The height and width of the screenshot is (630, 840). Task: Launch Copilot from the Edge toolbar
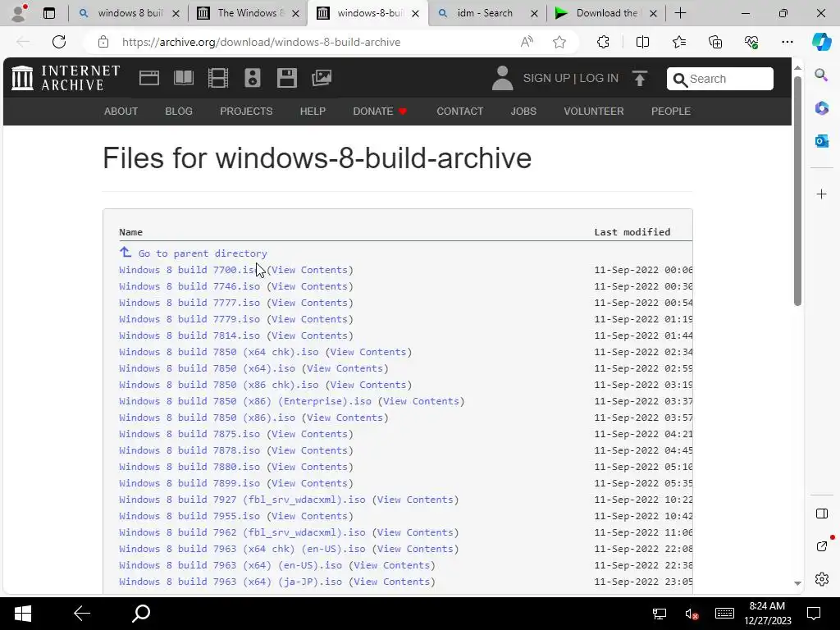pos(821,42)
